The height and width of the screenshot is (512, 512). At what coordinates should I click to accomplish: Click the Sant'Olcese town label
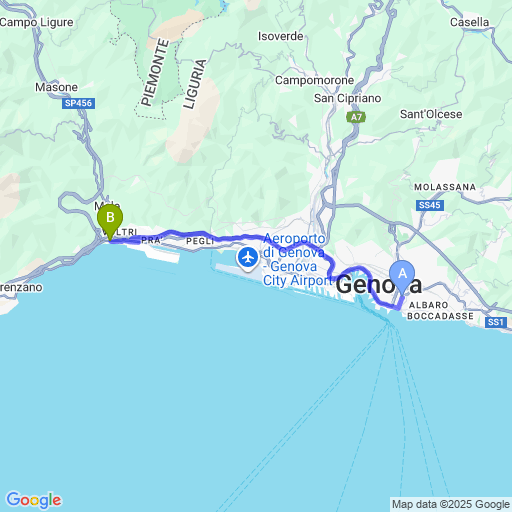[431, 114]
